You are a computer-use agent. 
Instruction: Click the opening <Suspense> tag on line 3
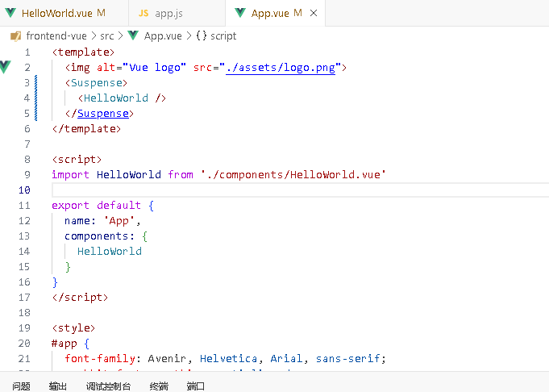(x=96, y=83)
